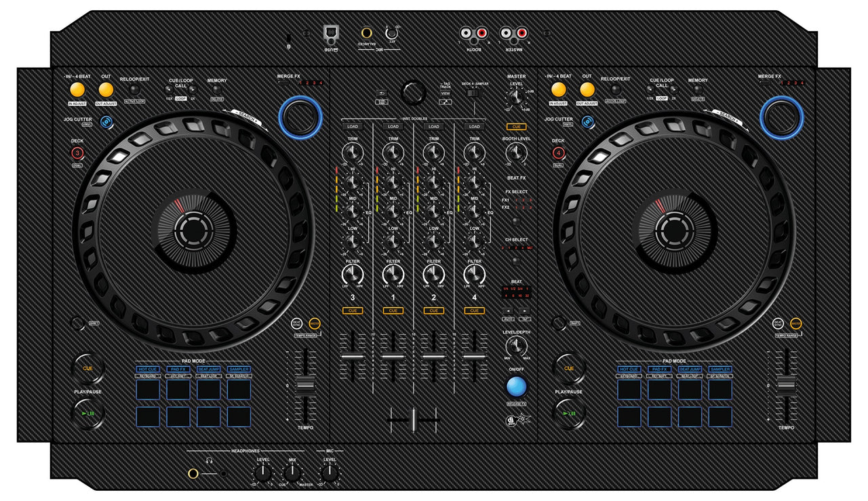868x501 pixels.
Task: Click LOAD button for channel 1
Action: tap(393, 126)
